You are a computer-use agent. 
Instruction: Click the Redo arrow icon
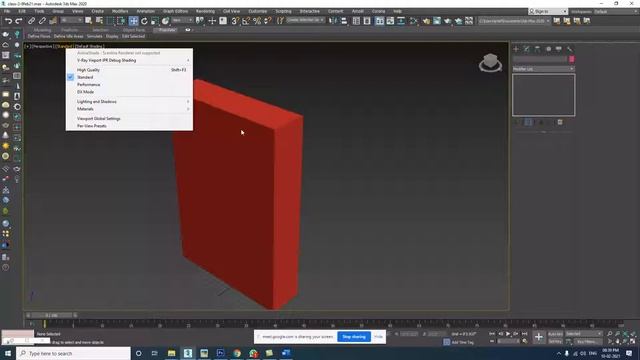pyautogui.click(x=18, y=20)
